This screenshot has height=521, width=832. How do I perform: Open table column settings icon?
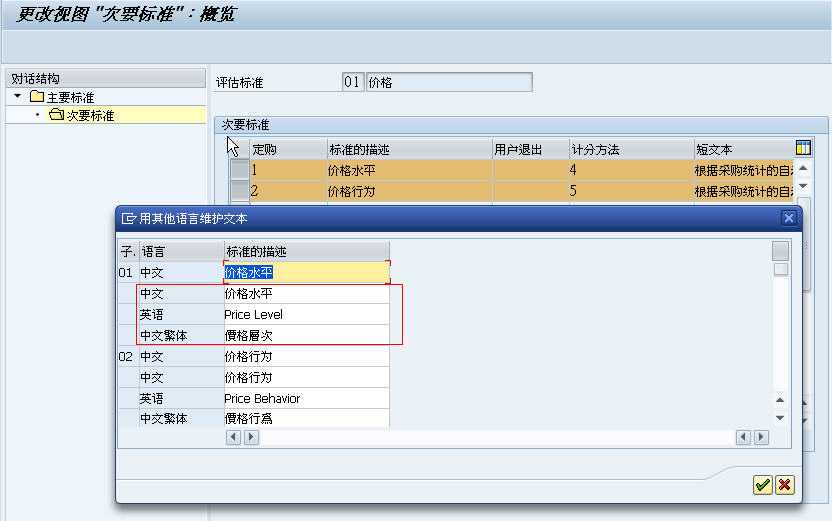click(803, 148)
